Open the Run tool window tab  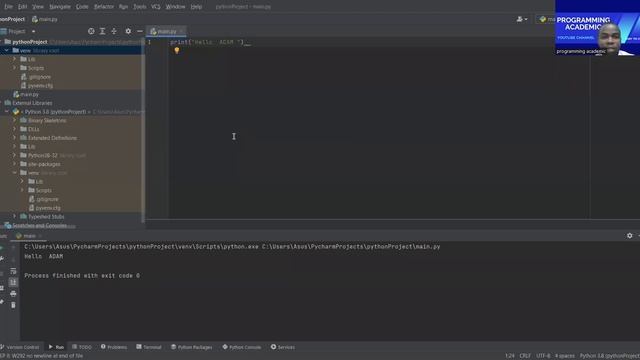click(56, 347)
